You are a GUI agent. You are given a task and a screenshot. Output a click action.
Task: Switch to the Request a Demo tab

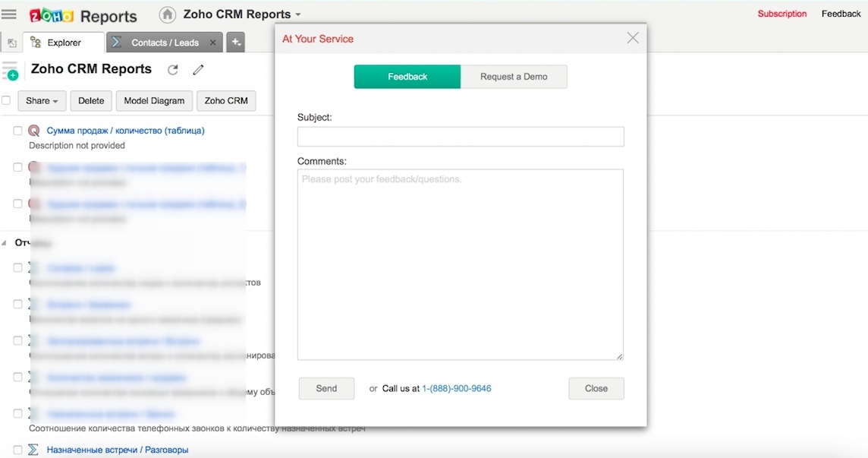point(514,76)
